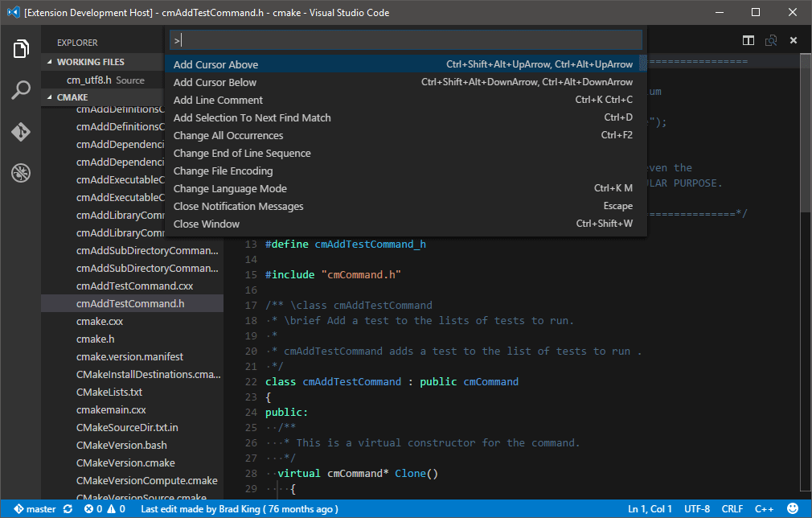Click the C++ language mode button
The image size is (812, 518).
point(764,508)
